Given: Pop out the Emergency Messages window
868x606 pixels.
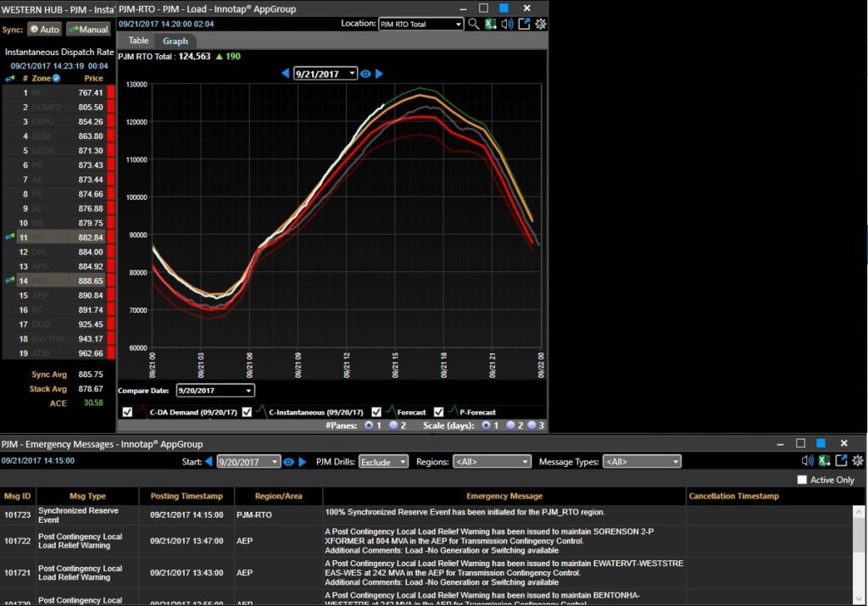Looking at the screenshot, I should pos(842,460).
